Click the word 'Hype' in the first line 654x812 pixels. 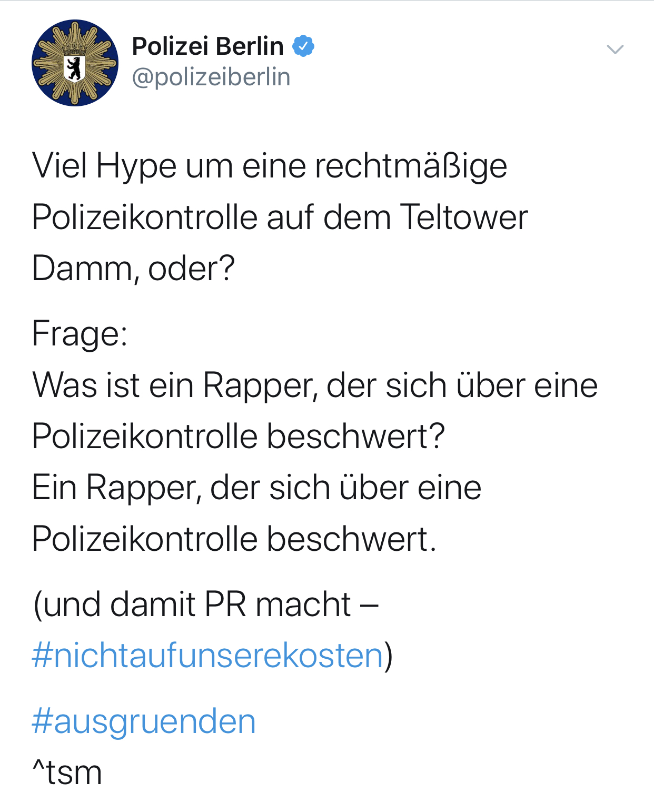point(136,166)
